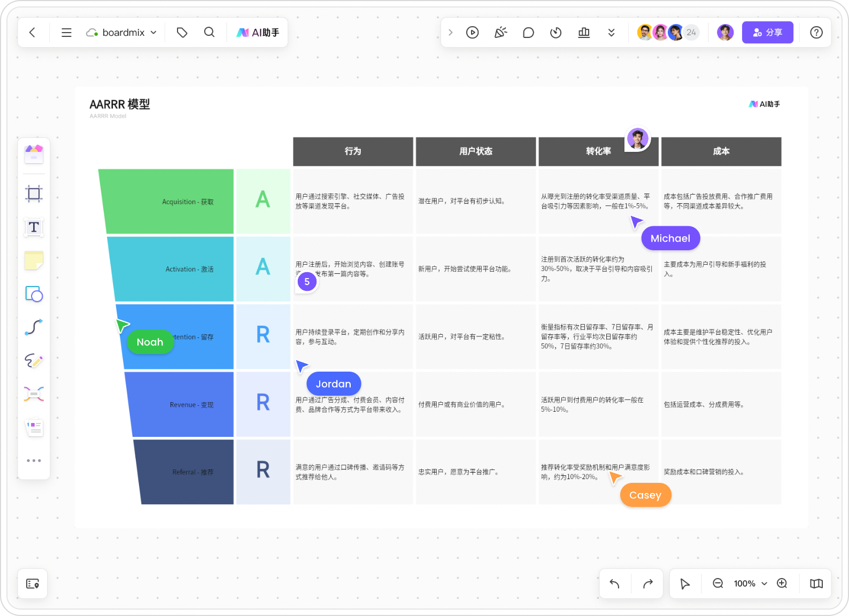Start presentation with the play icon
The height and width of the screenshot is (616, 849).
(x=473, y=33)
